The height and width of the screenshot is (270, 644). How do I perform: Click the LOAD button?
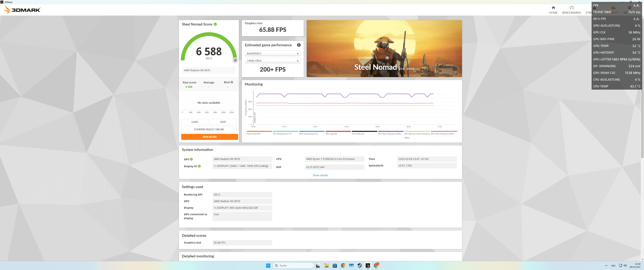195,122
